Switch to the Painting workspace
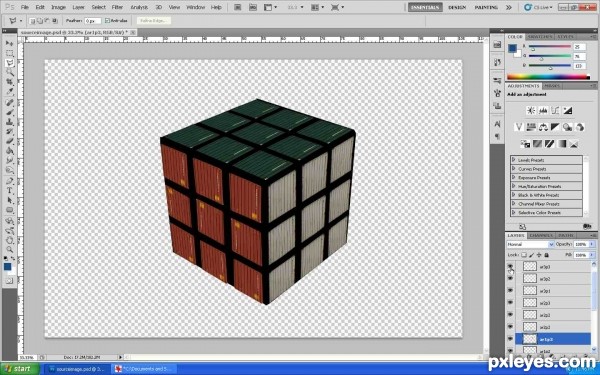The height and width of the screenshot is (375, 600). [x=486, y=7]
